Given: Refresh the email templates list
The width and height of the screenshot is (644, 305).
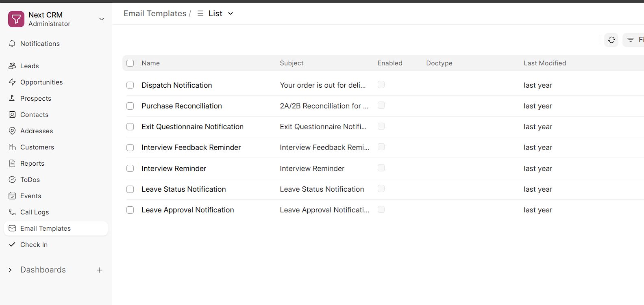Looking at the screenshot, I should click(611, 40).
